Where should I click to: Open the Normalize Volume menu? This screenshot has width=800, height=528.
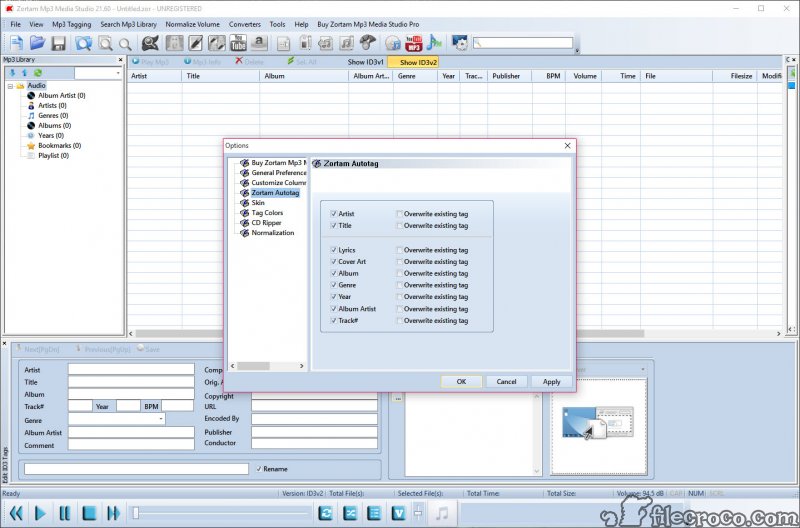pos(192,24)
